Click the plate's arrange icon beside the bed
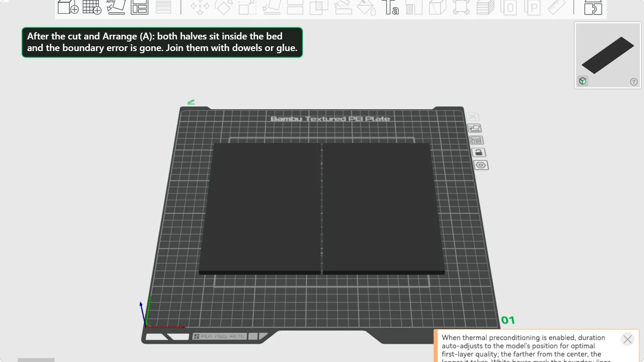644x362 pixels. [x=477, y=140]
